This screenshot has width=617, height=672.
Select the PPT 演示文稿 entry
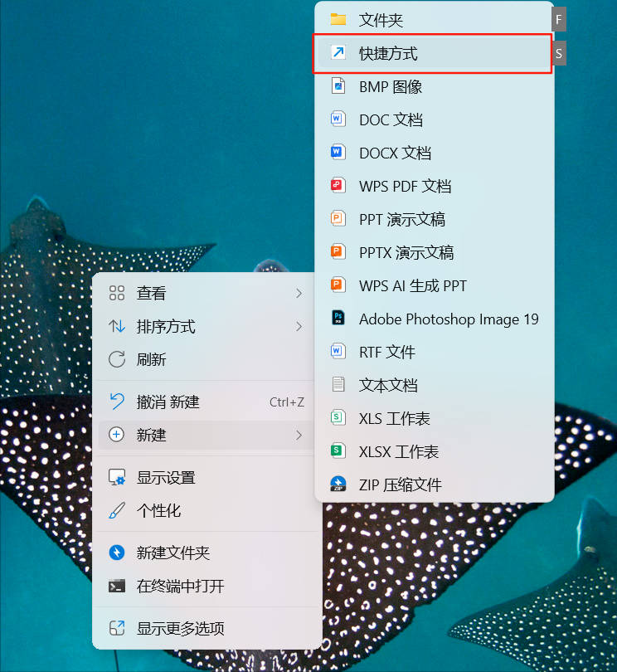click(434, 219)
